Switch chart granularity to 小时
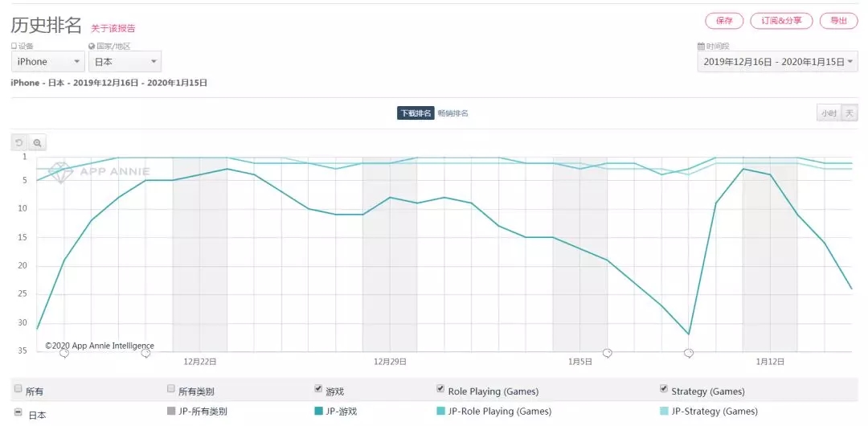This screenshot has height=426, width=868. pos(828,113)
